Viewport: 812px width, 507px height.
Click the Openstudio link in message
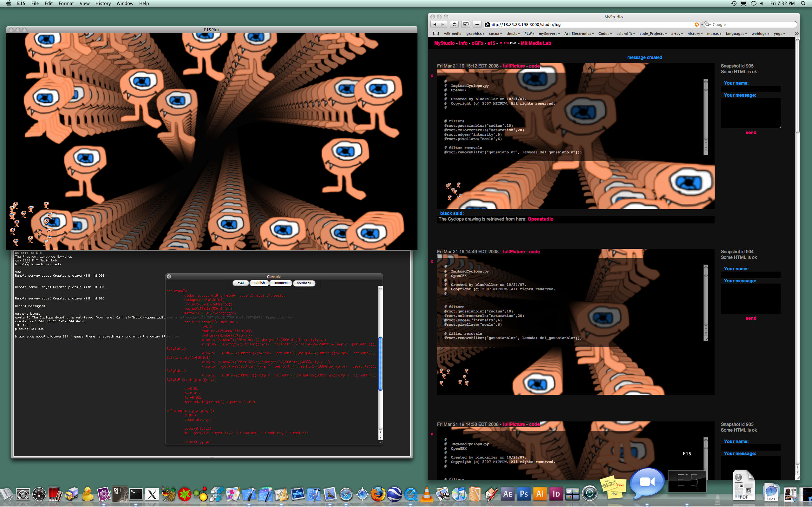pyautogui.click(x=540, y=219)
